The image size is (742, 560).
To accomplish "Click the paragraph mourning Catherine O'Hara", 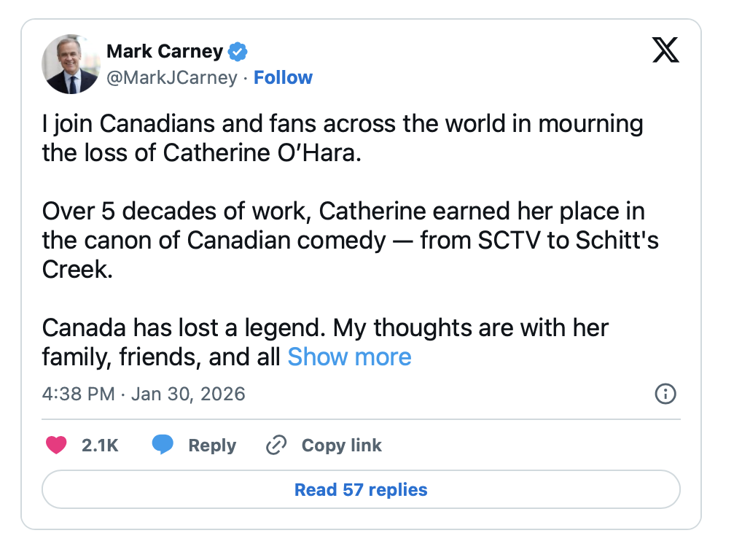I will 343,139.
